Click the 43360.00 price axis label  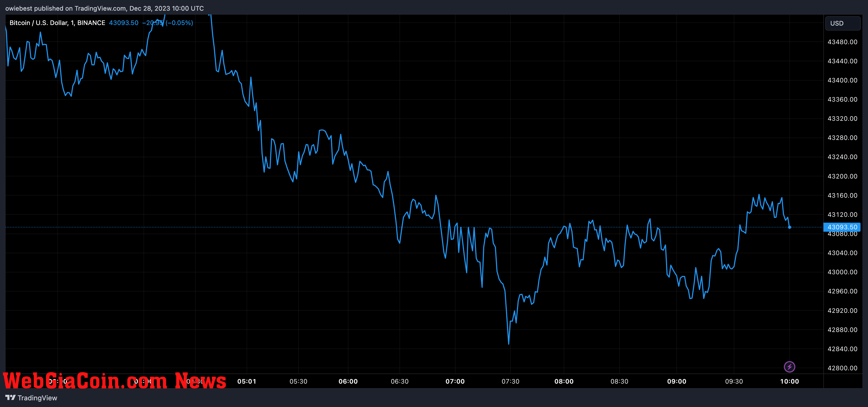(x=842, y=99)
